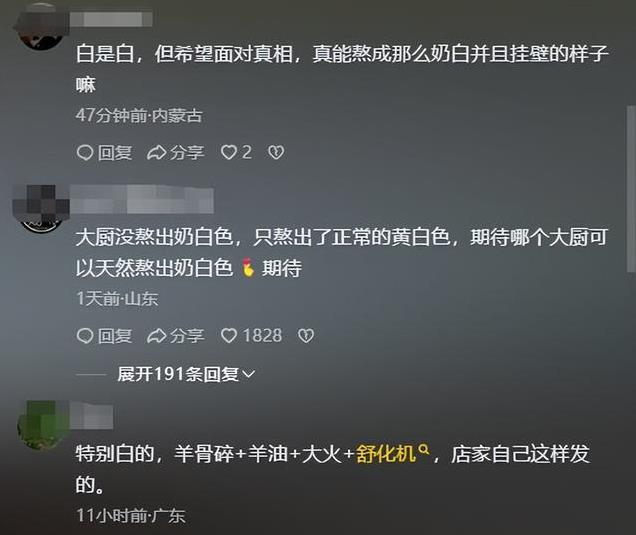Click share arrow on the Shandong comment
The width and height of the screenshot is (636, 535).
[156, 336]
